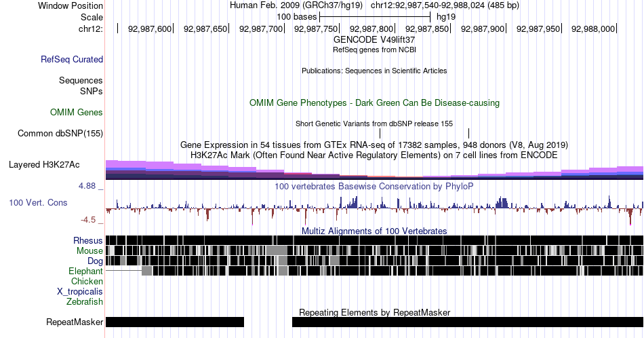644x338 pixels.
Task: Click Publications: Sequences in Scientific Articles title
Action: 374,71
